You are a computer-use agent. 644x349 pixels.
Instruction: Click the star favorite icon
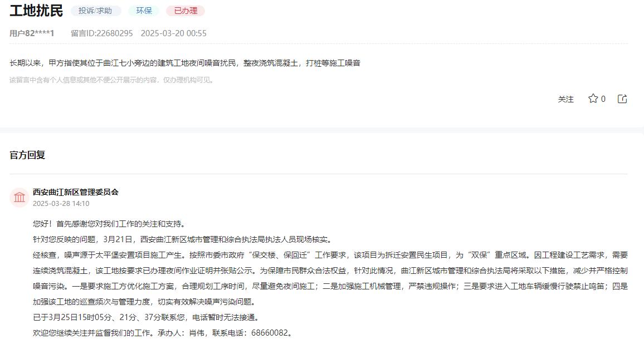(593, 99)
